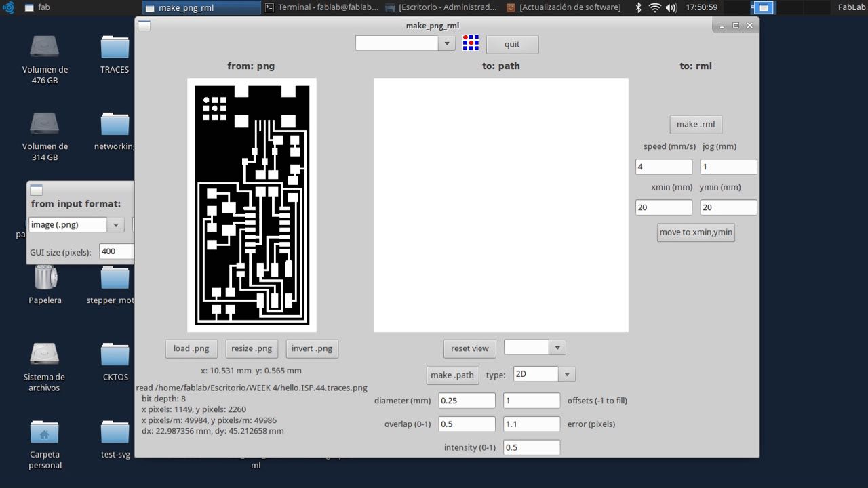Viewport: 868px width, 488px height.
Task: Open the FabLab user menu in the panel
Action: [851, 7]
